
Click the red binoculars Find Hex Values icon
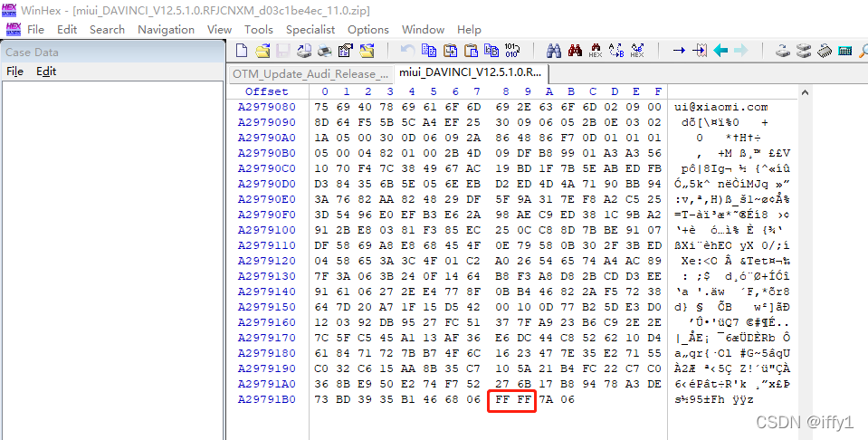pos(575,51)
